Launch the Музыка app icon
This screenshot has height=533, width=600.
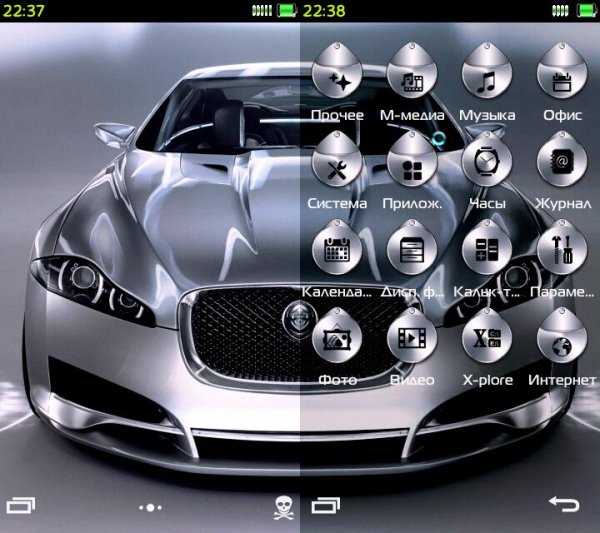487,71
